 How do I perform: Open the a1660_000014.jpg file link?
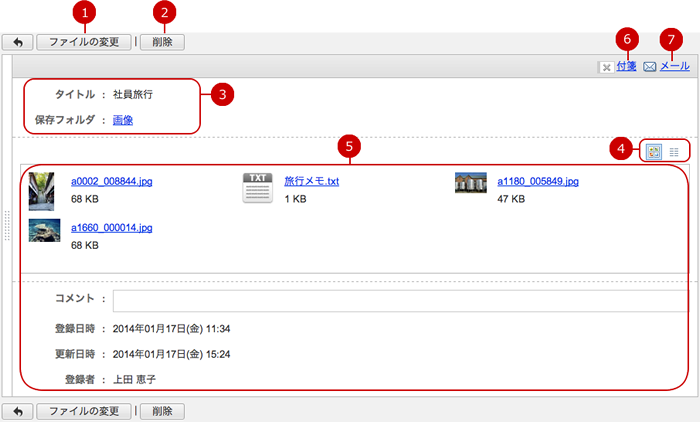click(112, 228)
